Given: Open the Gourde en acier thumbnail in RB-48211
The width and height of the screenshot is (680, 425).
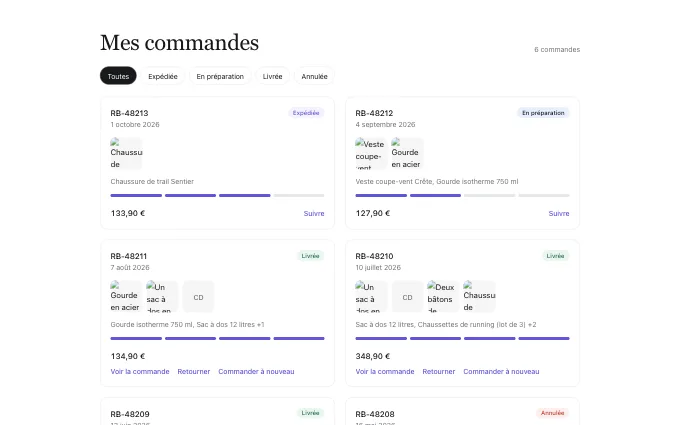Looking at the screenshot, I should [x=126, y=296].
